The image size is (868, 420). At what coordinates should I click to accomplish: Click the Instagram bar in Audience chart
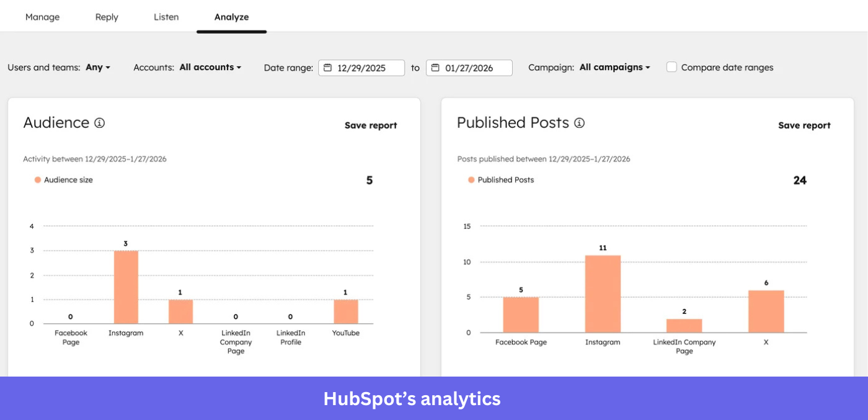(x=126, y=287)
